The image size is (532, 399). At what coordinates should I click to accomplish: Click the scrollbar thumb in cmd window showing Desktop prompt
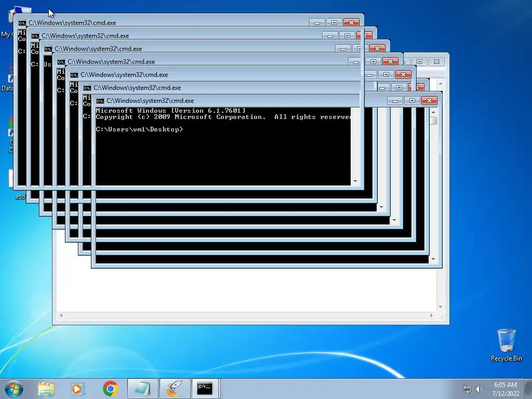pyautogui.click(x=433, y=121)
